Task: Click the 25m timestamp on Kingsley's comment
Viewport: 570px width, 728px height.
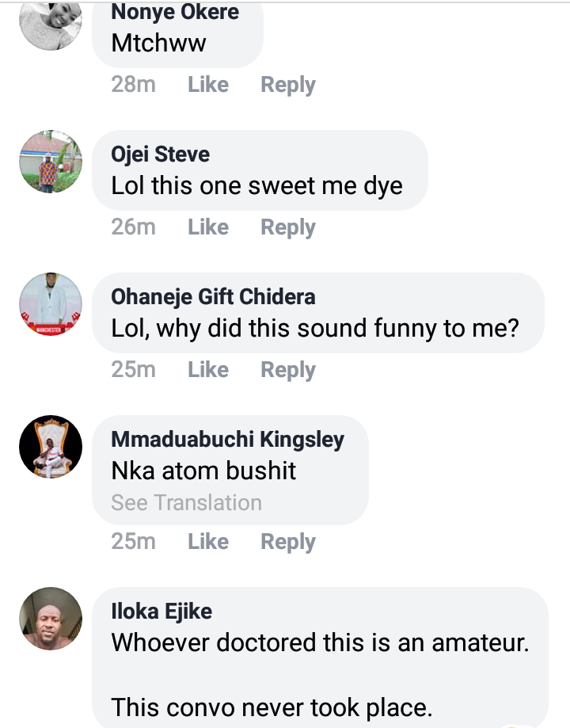Action: click(133, 542)
